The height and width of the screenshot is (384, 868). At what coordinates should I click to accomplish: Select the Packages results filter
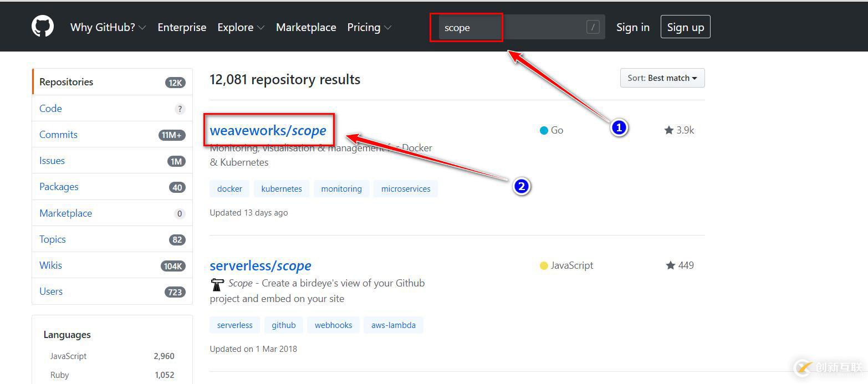113,187
